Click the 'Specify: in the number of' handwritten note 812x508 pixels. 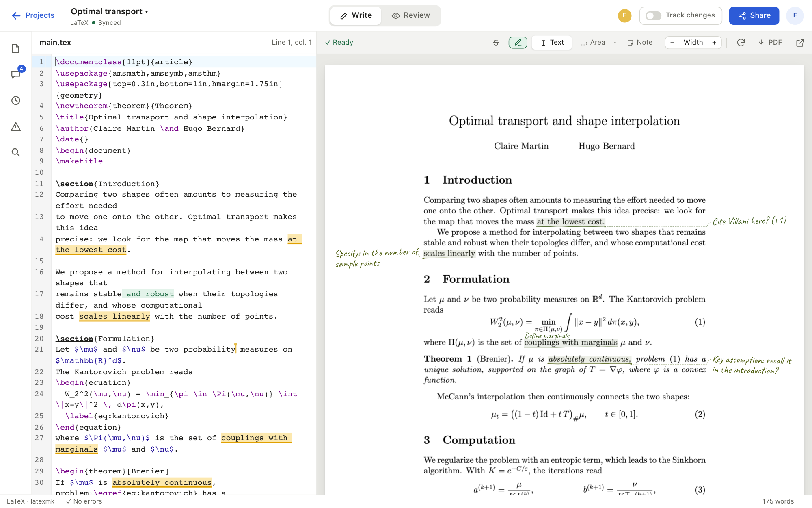377,253
